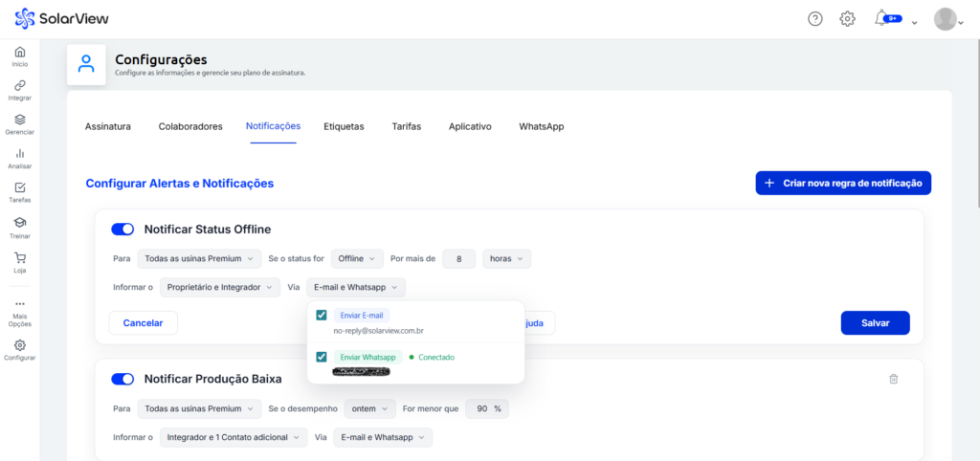The width and height of the screenshot is (980, 461).
Task: Open Início from the sidebar
Action: (x=19, y=55)
